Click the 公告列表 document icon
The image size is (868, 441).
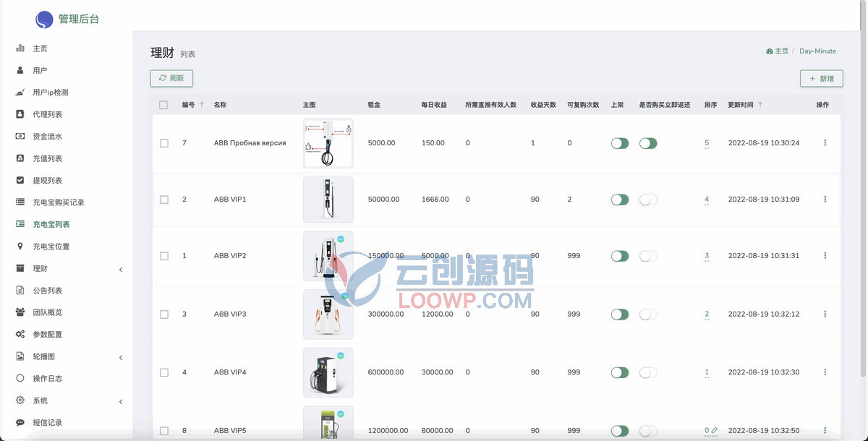20,291
